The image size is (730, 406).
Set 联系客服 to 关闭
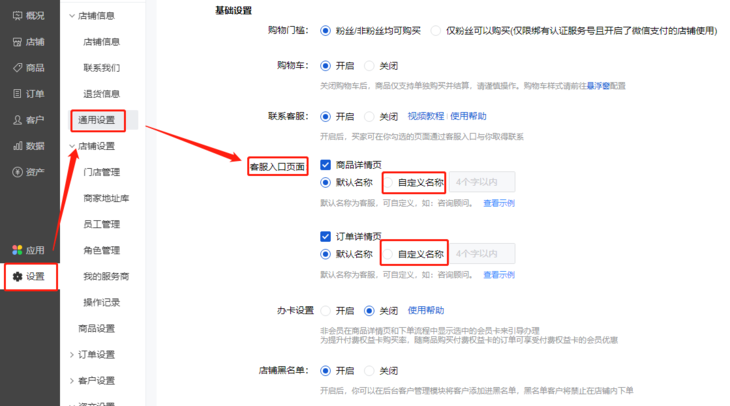(369, 116)
